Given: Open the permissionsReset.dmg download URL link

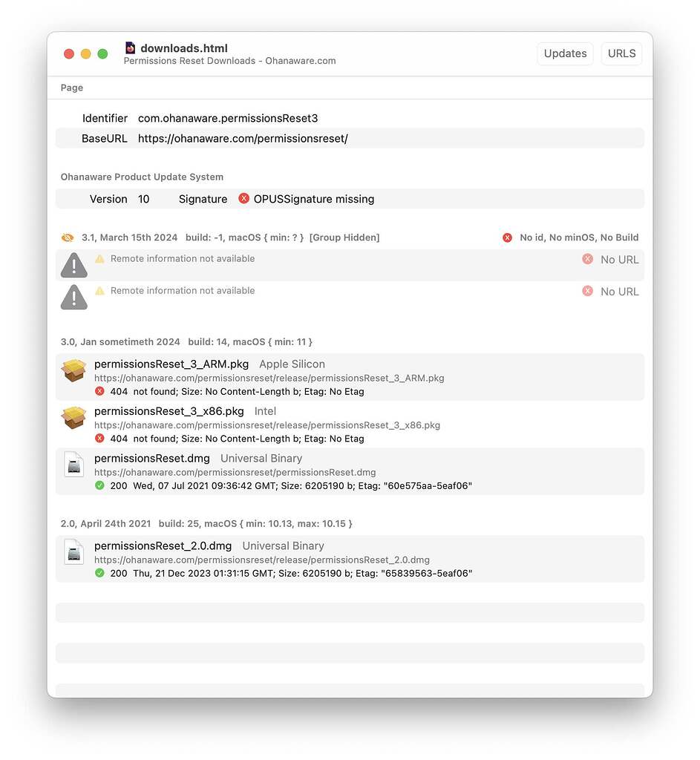Looking at the screenshot, I should [235, 472].
